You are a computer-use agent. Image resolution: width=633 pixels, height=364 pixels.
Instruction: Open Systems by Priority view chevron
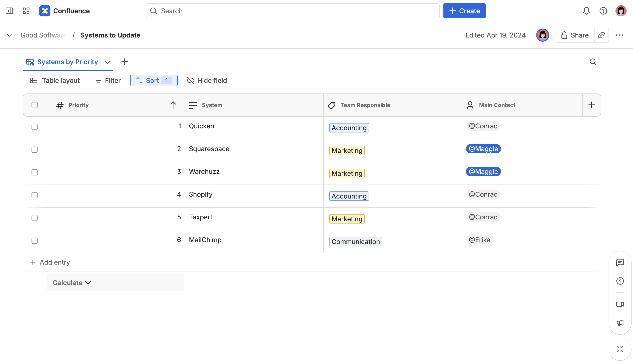(107, 62)
